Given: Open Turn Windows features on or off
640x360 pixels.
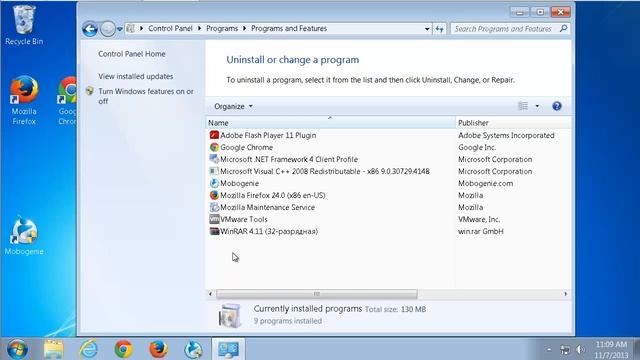Looking at the screenshot, I should [146, 96].
